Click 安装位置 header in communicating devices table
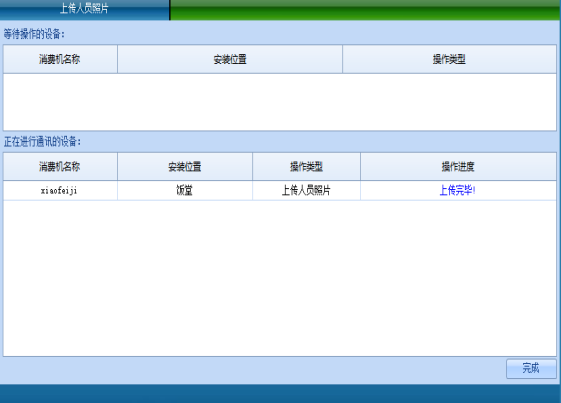The image size is (561, 403). click(x=185, y=166)
